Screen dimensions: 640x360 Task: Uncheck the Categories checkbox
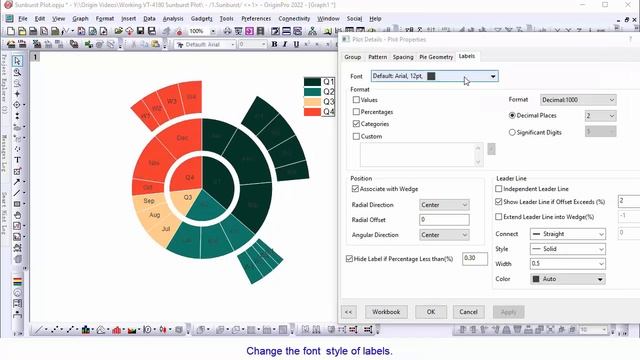pyautogui.click(x=356, y=124)
